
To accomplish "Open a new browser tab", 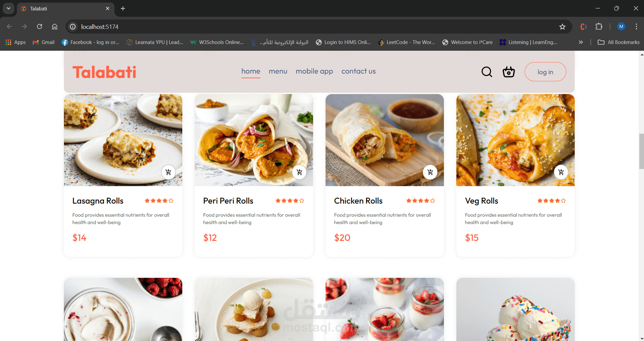I will (123, 8).
